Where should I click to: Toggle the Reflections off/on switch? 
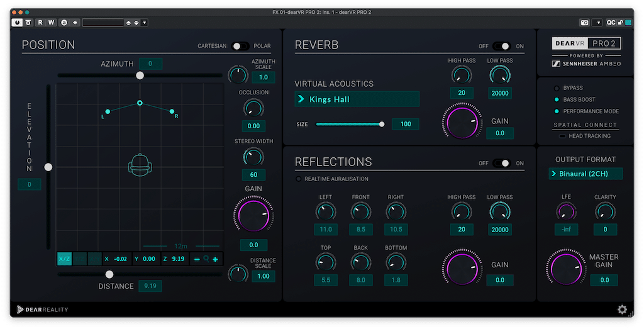pyautogui.click(x=501, y=163)
